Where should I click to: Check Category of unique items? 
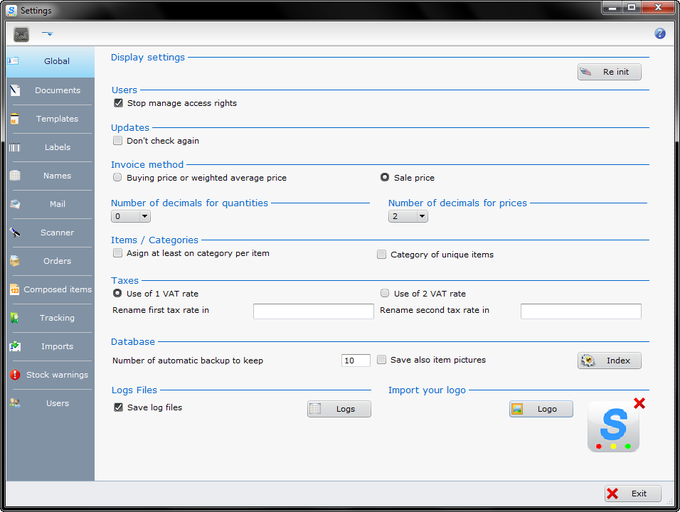[382, 254]
